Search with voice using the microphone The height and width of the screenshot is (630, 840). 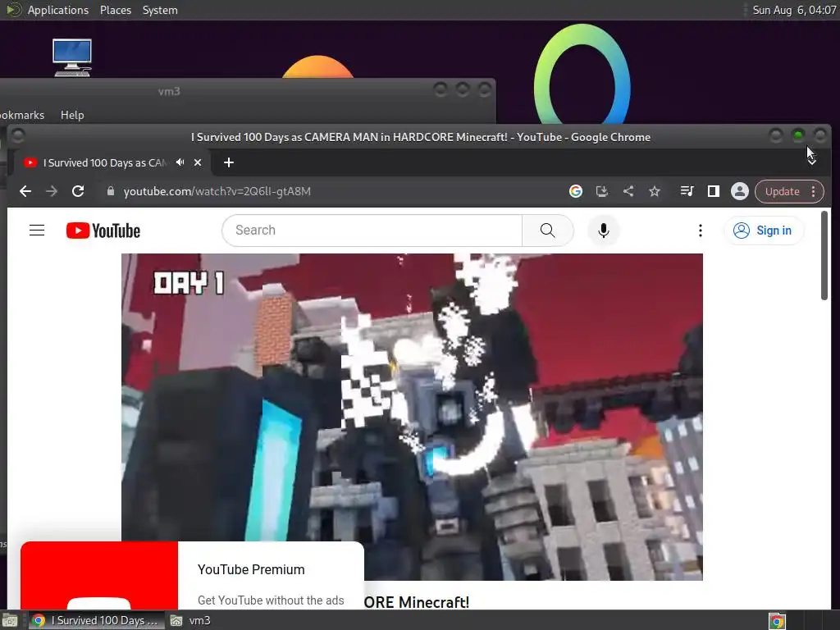point(603,231)
